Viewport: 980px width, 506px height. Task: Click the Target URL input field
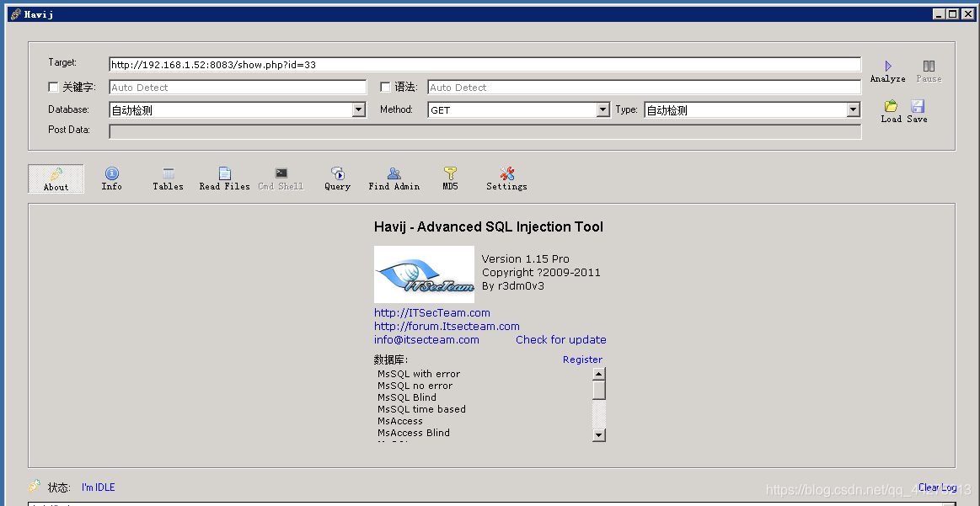click(485, 64)
